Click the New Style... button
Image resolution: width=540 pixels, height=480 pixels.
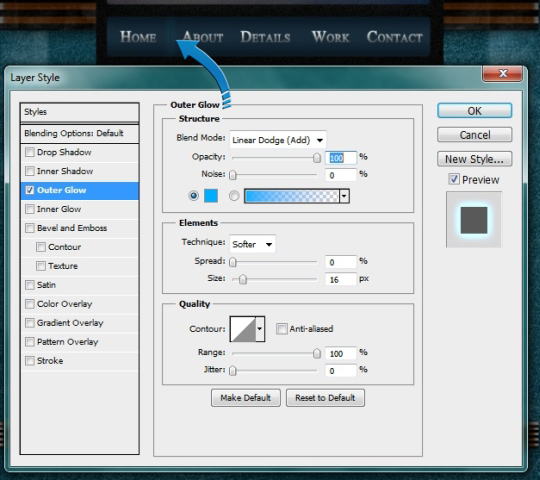coord(475,159)
